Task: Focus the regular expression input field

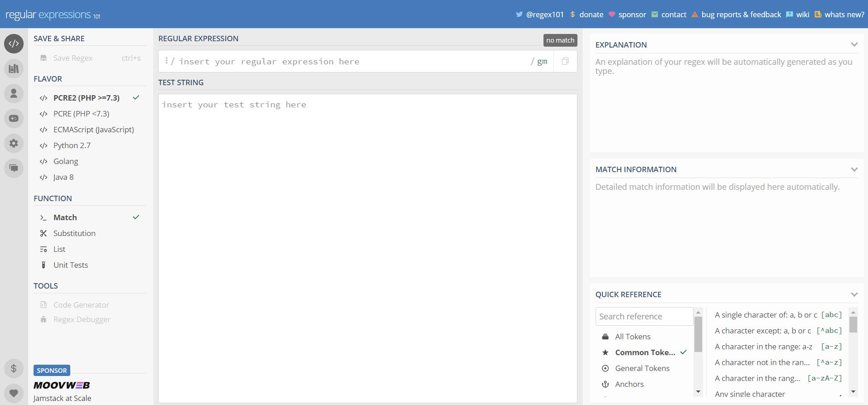Action: coord(351,61)
